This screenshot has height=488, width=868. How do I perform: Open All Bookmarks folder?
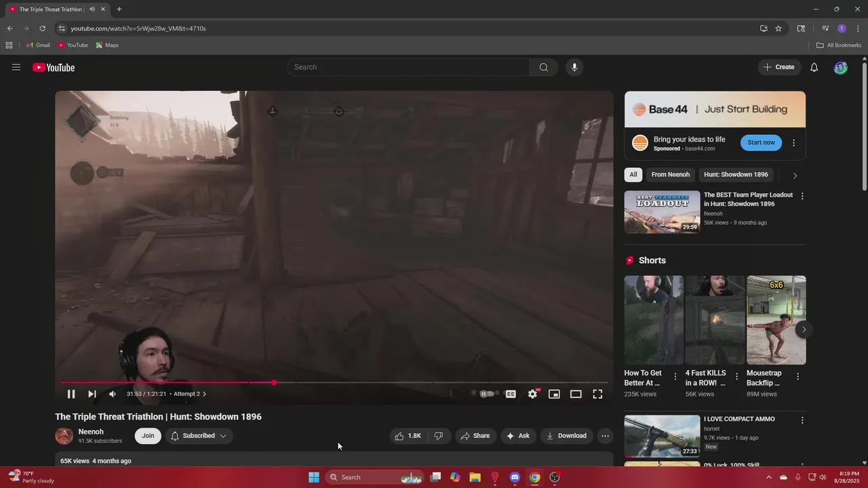[x=839, y=45]
